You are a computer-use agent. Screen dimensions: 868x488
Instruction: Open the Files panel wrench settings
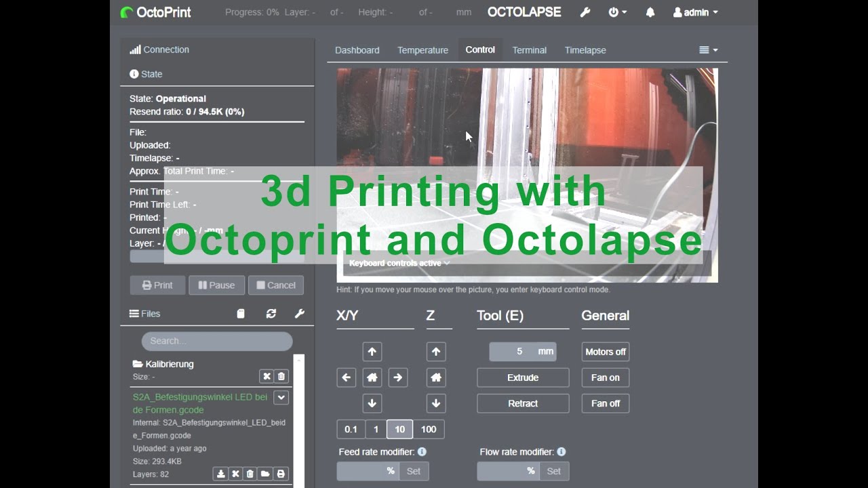(x=300, y=314)
